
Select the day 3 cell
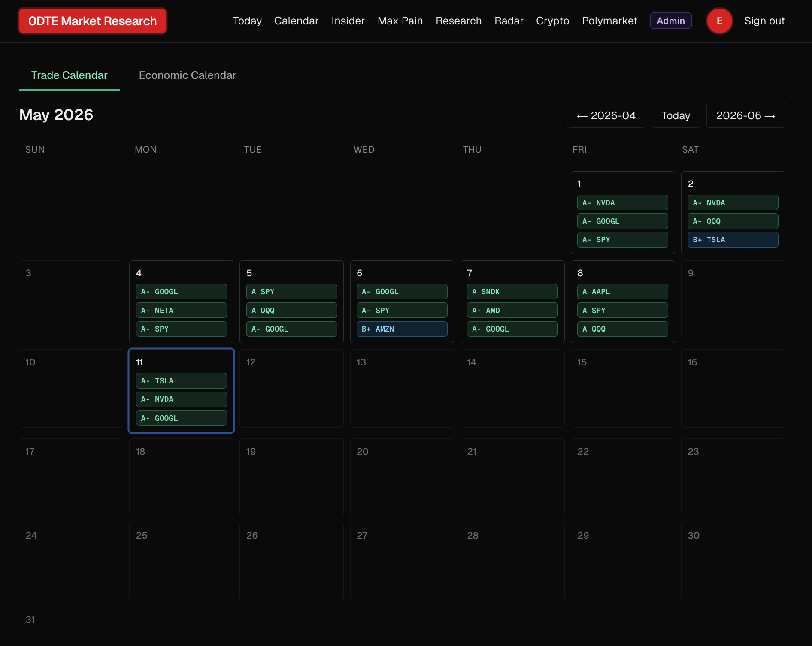click(x=71, y=299)
